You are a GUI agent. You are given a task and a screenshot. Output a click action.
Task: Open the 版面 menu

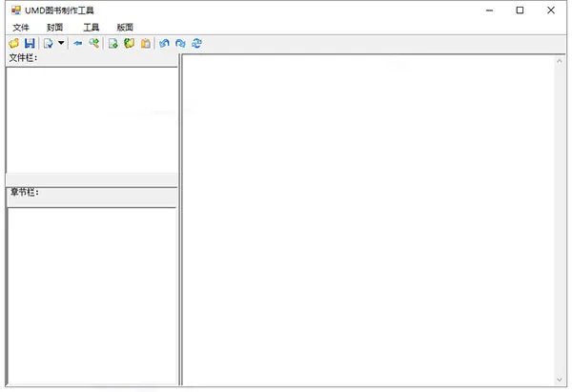pyautogui.click(x=125, y=28)
